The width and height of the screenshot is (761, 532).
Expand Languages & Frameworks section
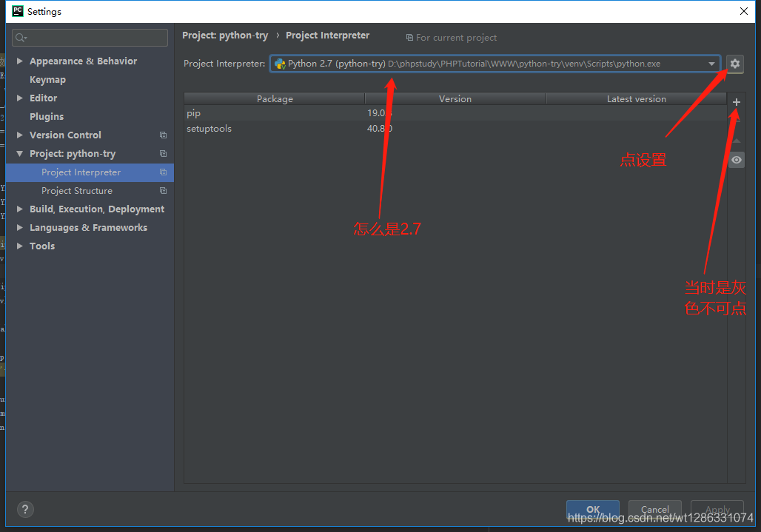click(x=20, y=227)
